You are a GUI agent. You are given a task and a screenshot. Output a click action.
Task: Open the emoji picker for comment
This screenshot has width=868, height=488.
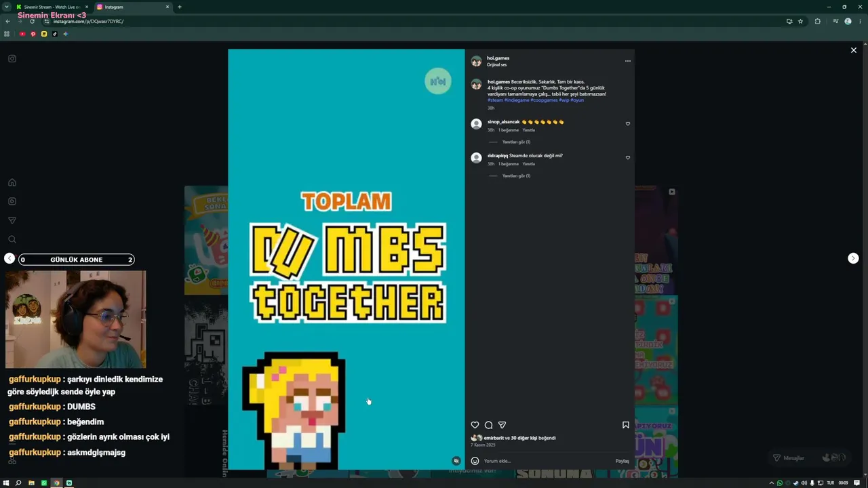[x=475, y=461]
